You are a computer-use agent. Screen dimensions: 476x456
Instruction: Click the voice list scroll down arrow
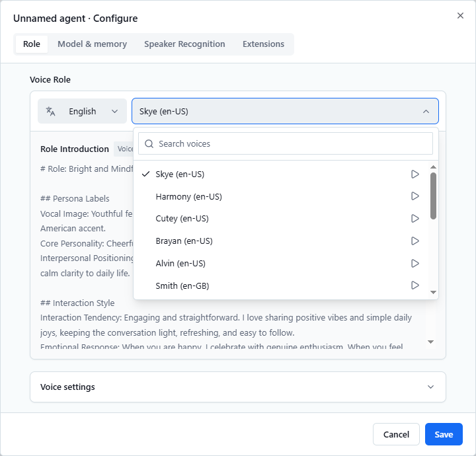coord(433,292)
